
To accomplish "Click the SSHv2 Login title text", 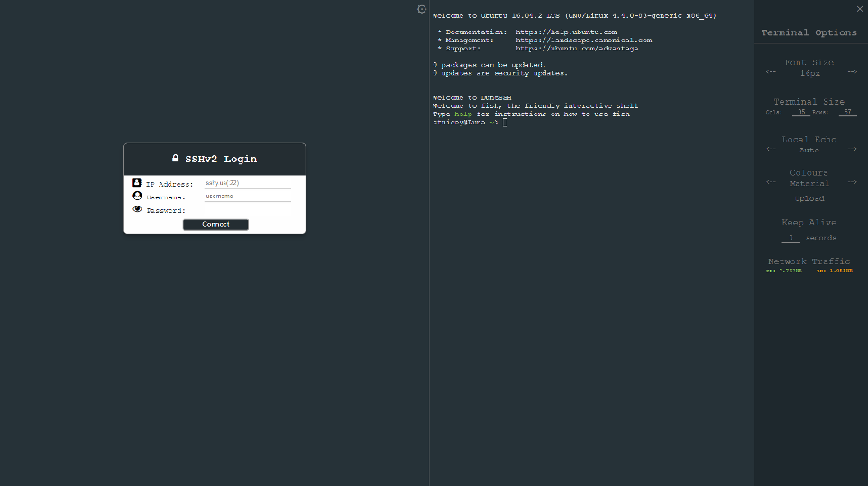I will [221, 159].
